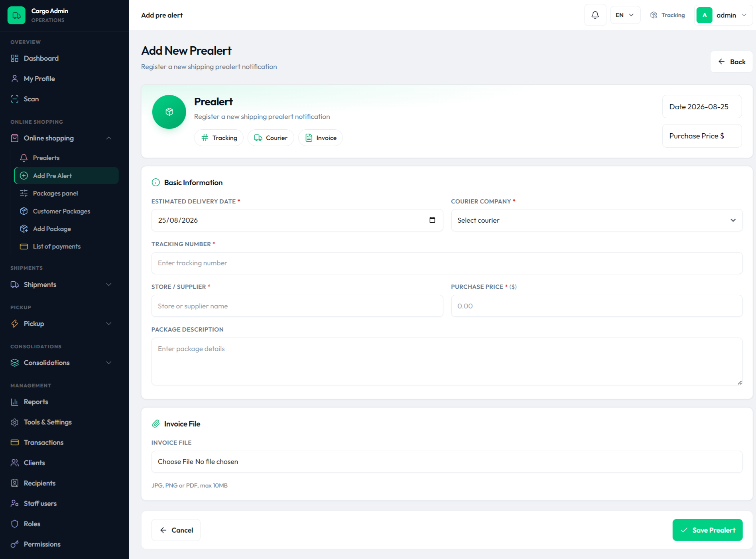Open the Select courier dropdown

click(x=597, y=220)
